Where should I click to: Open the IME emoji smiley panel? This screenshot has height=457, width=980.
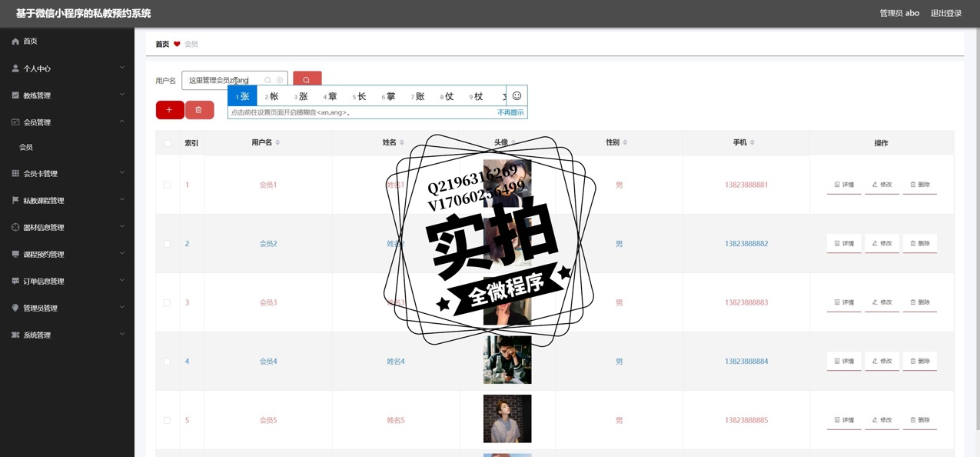(x=517, y=96)
